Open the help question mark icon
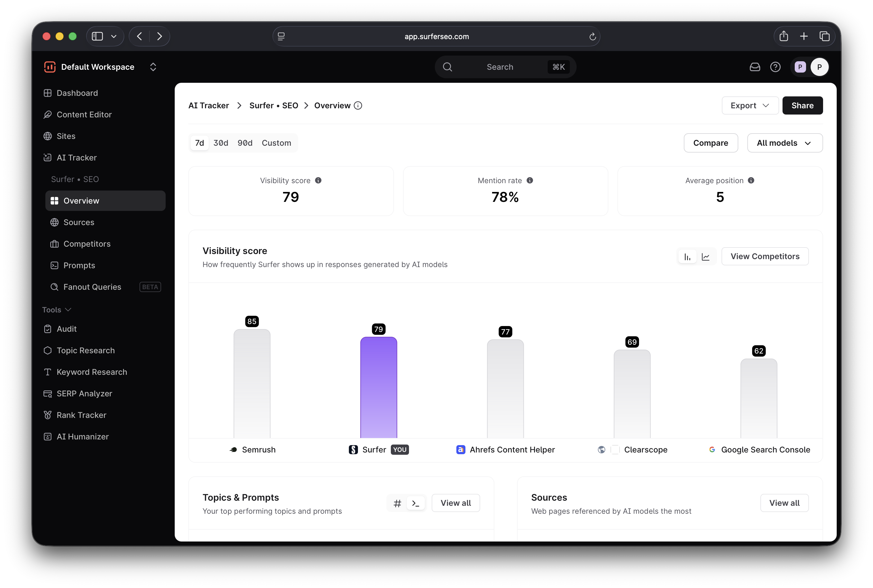 point(775,67)
